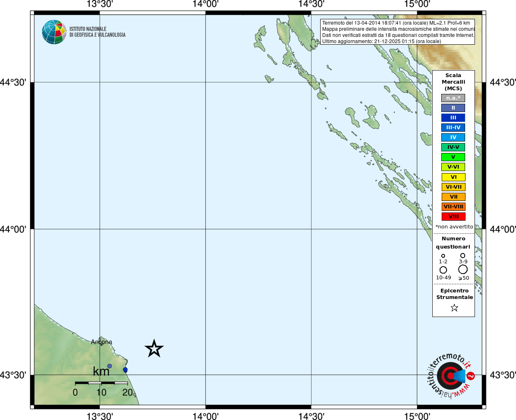Click the VII orange legend swatch
The width and height of the screenshot is (516, 420).
pyautogui.click(x=454, y=197)
